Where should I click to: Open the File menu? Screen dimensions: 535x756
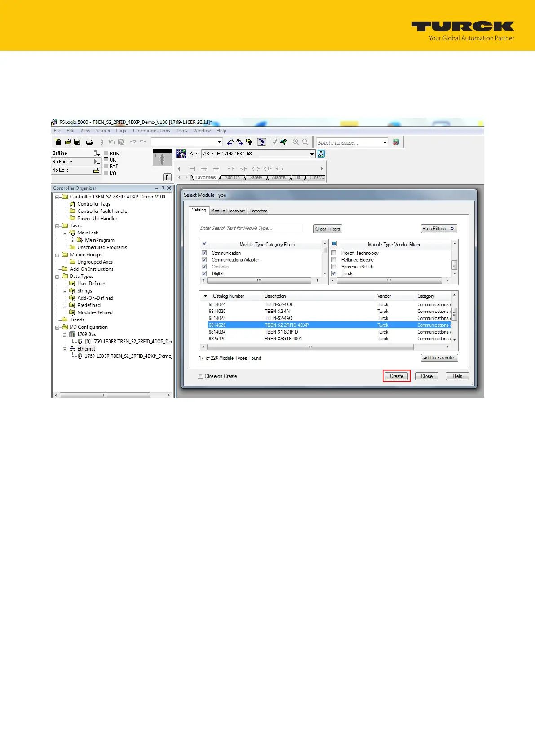(x=57, y=131)
